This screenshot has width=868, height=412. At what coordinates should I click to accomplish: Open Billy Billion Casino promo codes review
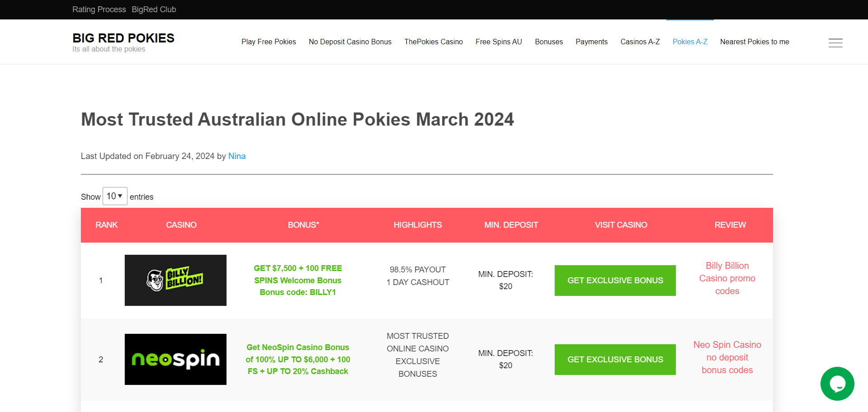[x=726, y=278]
